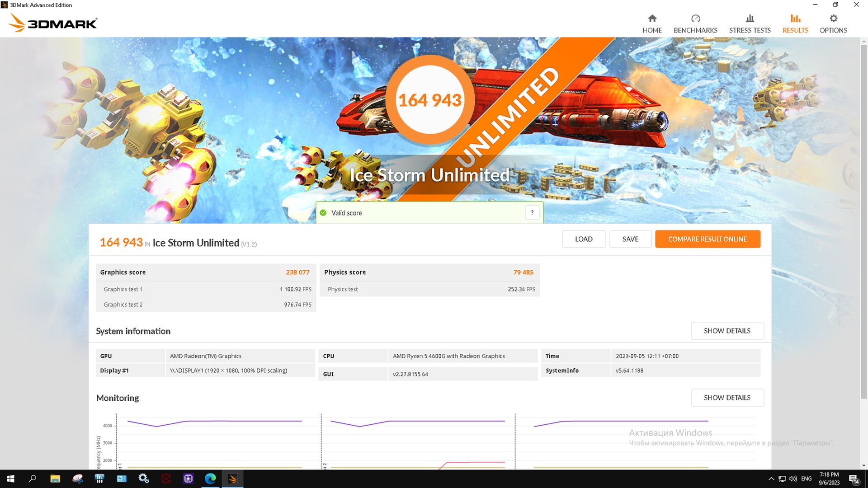Click the question mark help button beside Valid score
The width and height of the screenshot is (868, 488).
[532, 212]
